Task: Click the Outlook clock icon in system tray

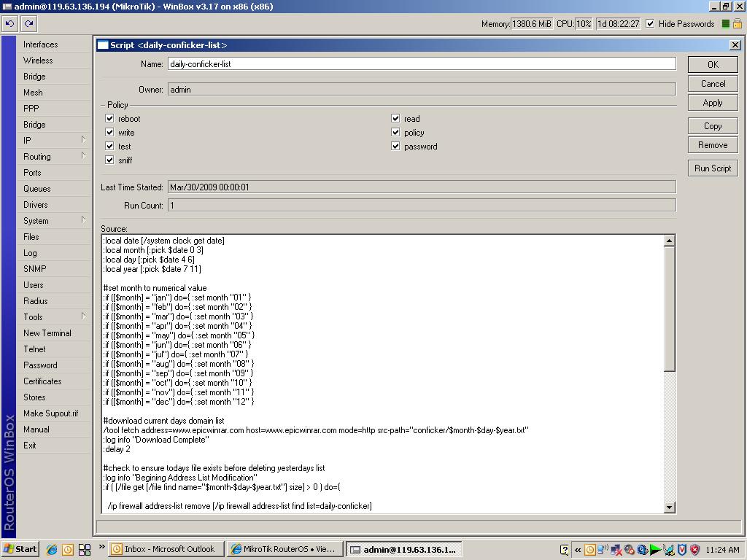Action: point(589,550)
